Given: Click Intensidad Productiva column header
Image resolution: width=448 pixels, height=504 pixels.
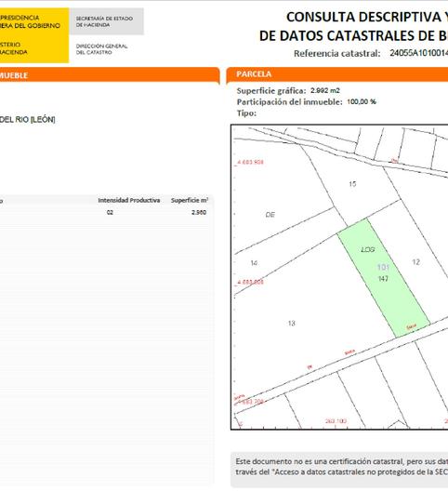Looking at the screenshot, I should pyautogui.click(x=129, y=200).
